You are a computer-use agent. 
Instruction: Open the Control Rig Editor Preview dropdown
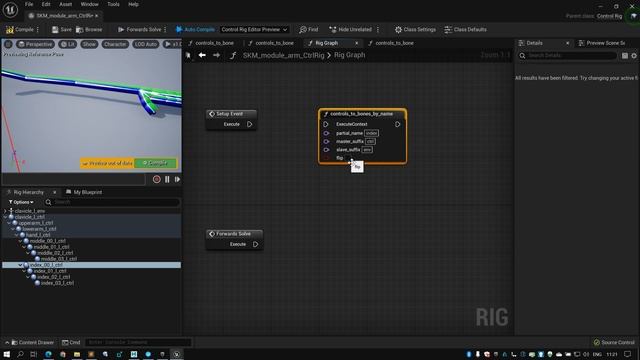pos(254,29)
